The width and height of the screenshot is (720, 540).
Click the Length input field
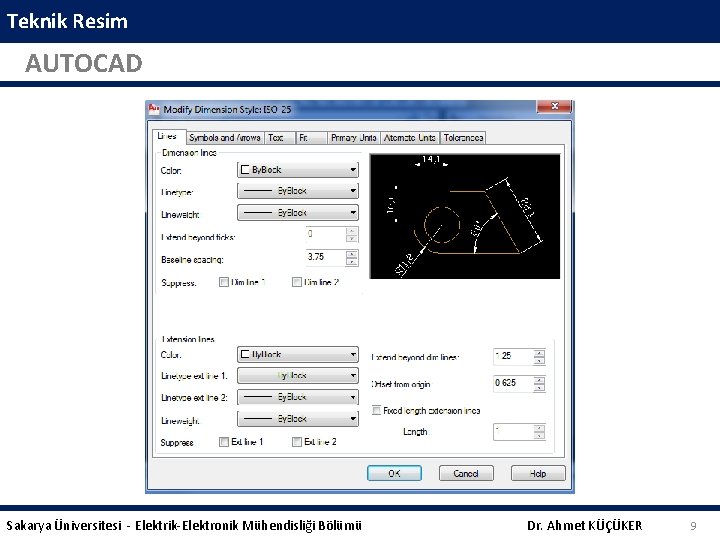513,432
